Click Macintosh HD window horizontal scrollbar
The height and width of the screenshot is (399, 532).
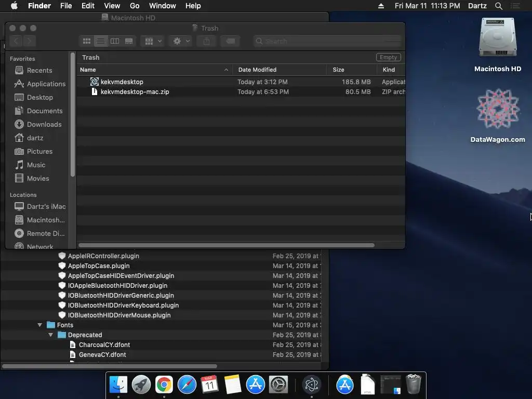(x=109, y=366)
